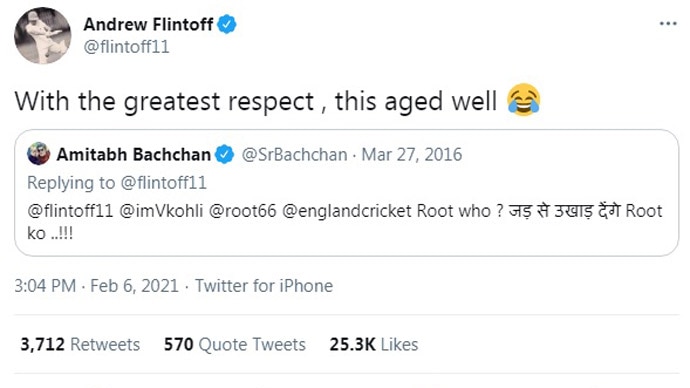
Task: Open Andrew Flintoff display name link
Action: click(x=148, y=24)
